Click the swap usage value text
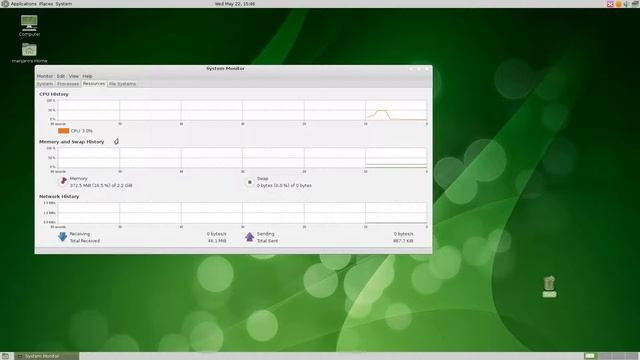 pos(284,185)
